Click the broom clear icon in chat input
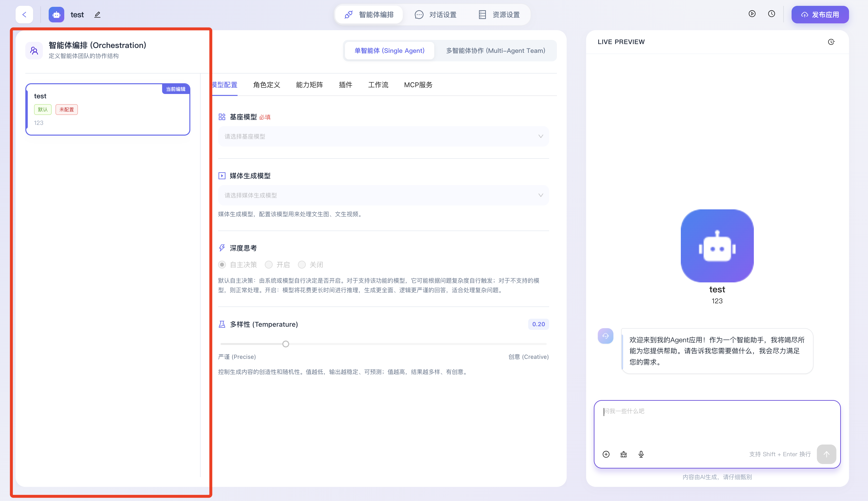The width and height of the screenshot is (868, 501). pyautogui.click(x=623, y=454)
